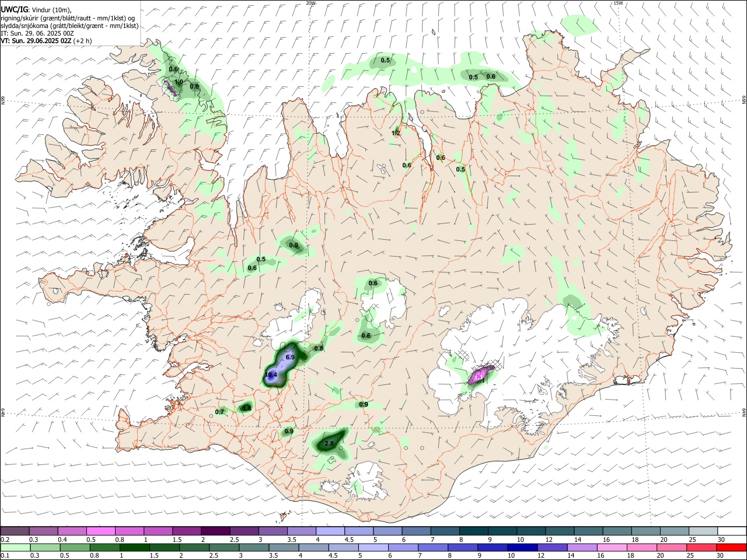Click the 15W longitude label
747x560 pixels.
tap(619, 3)
